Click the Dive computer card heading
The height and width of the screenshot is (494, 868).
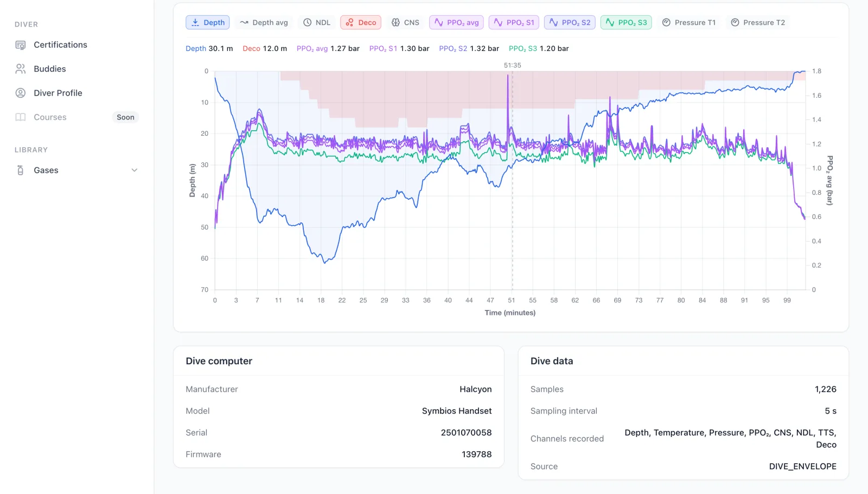coord(219,361)
